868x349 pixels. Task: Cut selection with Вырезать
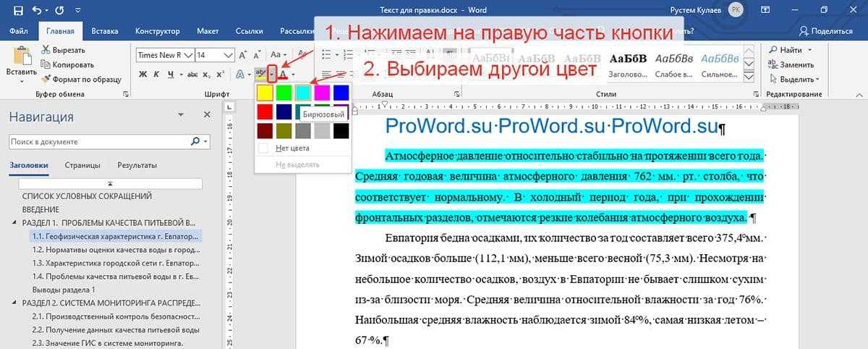pos(64,50)
